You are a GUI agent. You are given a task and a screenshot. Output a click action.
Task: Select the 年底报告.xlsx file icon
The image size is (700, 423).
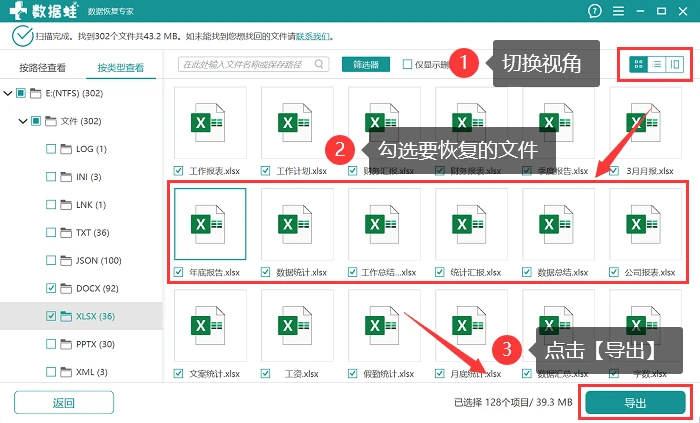[210, 224]
